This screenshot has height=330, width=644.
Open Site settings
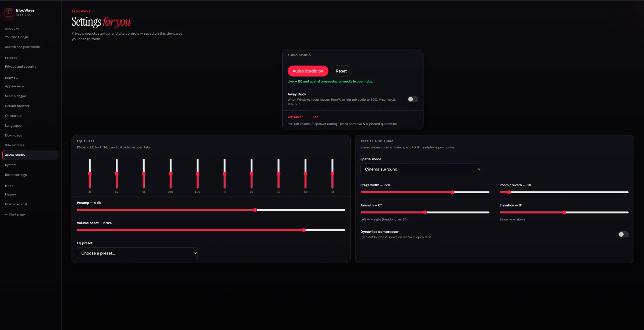[30, 145]
